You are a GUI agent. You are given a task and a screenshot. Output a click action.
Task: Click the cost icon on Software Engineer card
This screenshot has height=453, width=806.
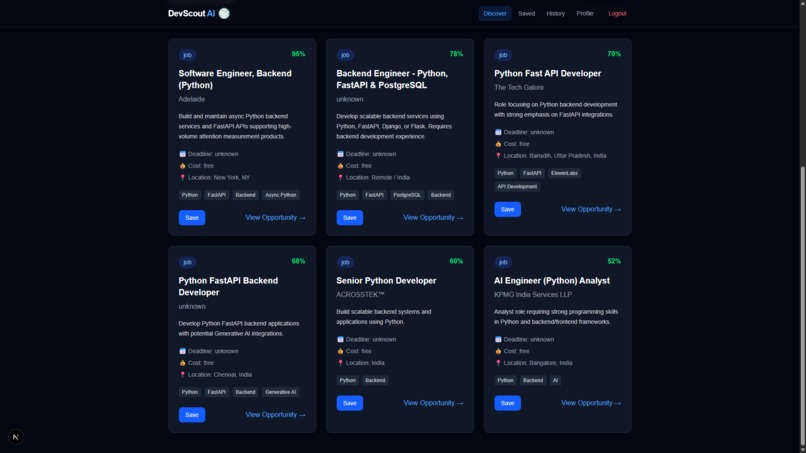182,166
